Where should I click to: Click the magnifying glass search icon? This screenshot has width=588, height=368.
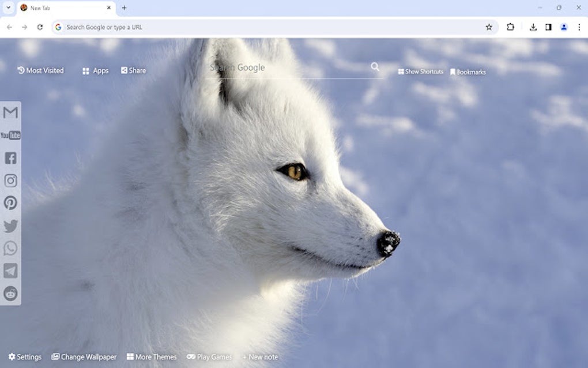coord(375,66)
